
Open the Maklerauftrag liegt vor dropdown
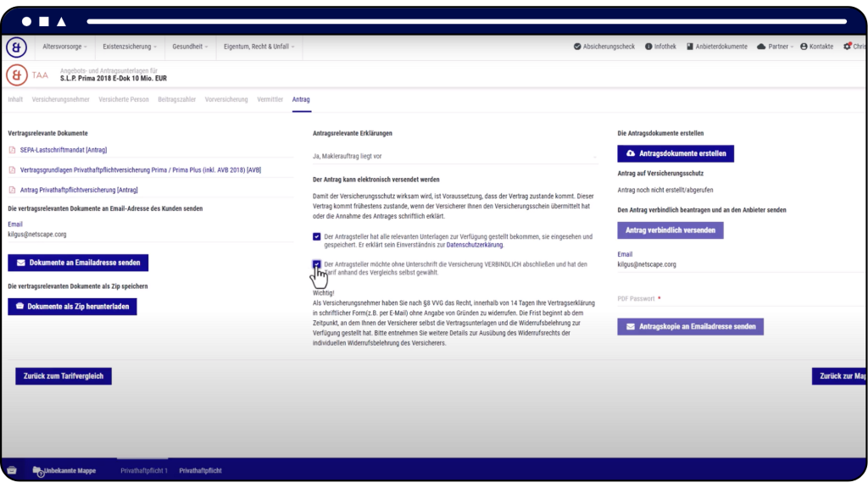click(455, 156)
